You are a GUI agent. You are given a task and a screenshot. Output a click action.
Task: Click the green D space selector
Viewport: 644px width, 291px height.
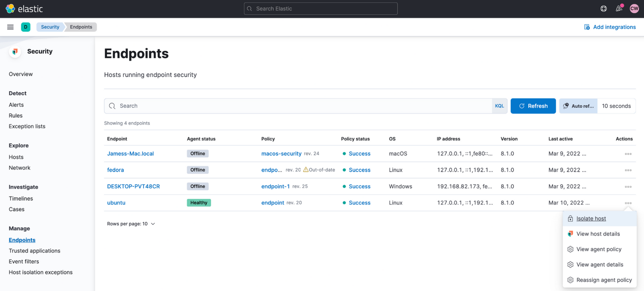[25, 27]
